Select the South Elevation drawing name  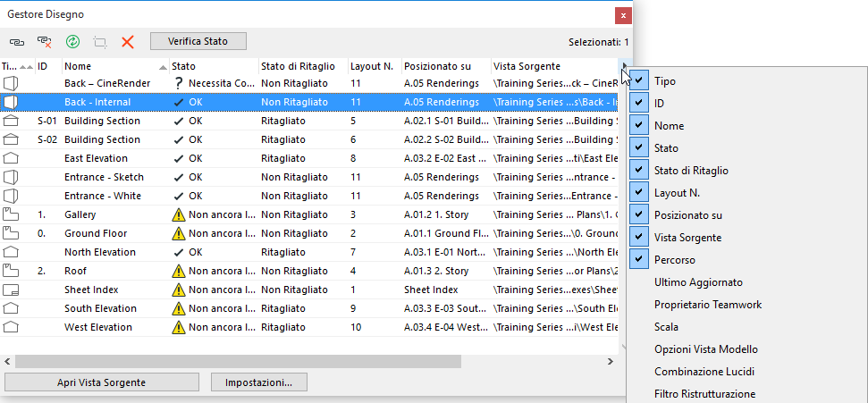(x=100, y=308)
